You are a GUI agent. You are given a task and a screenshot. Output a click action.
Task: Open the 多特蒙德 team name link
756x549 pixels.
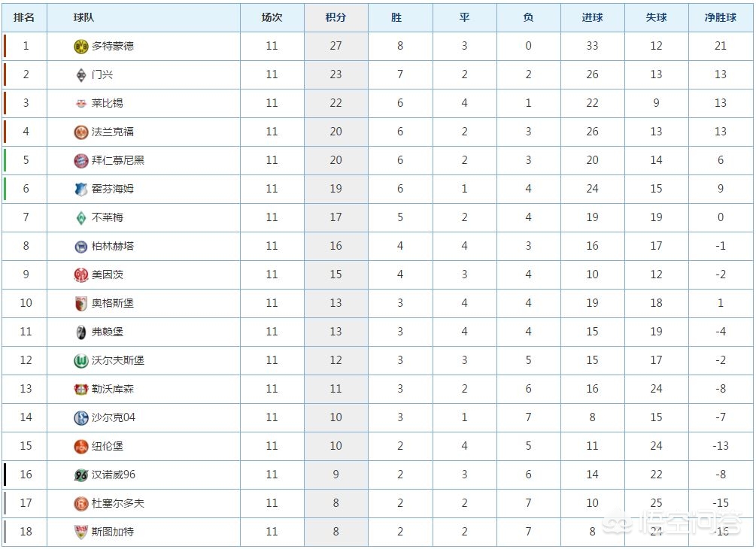113,47
